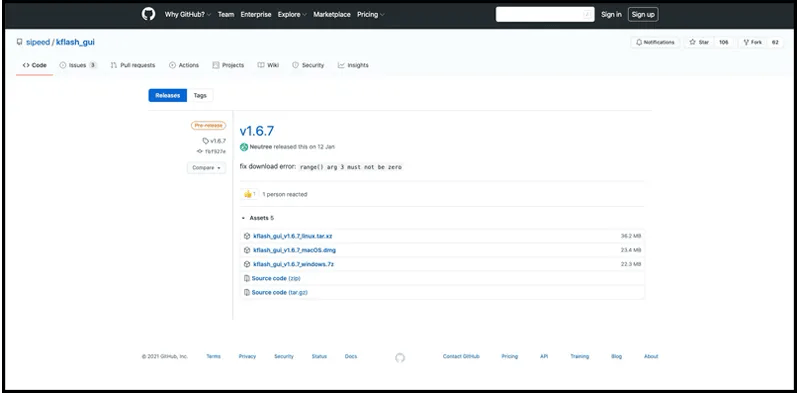Click the v1.6.7 tag icon in sidebar
This screenshot has height=401, width=800.
[x=206, y=141]
